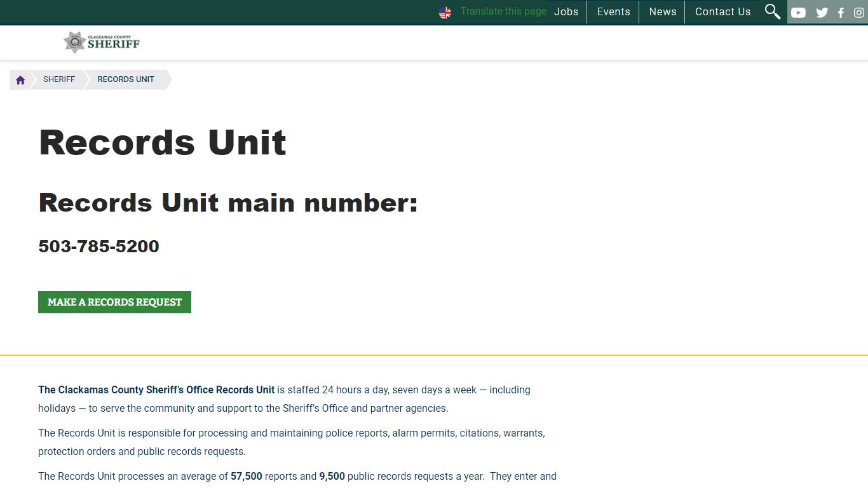This screenshot has height=488, width=868.
Task: Open the Facebook page icon
Action: click(x=841, y=12)
